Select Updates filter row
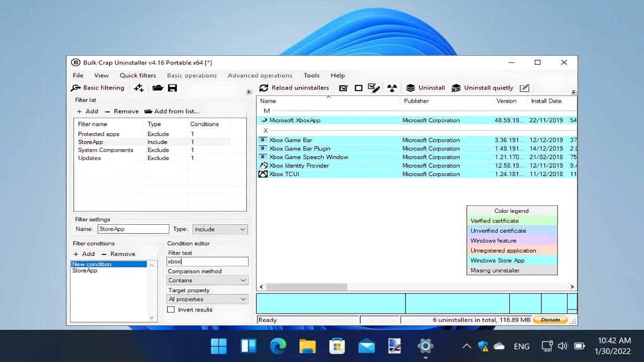Image resolution: width=644 pixels, height=362 pixels. coord(152,158)
